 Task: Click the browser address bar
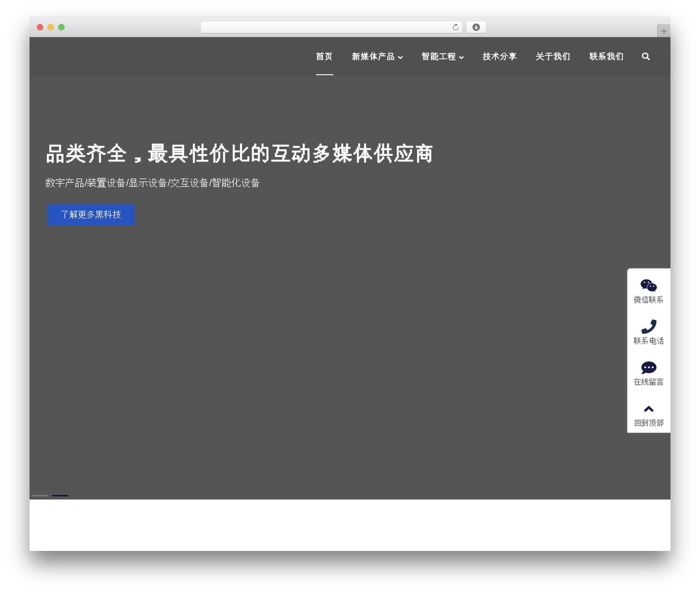pyautogui.click(x=331, y=27)
